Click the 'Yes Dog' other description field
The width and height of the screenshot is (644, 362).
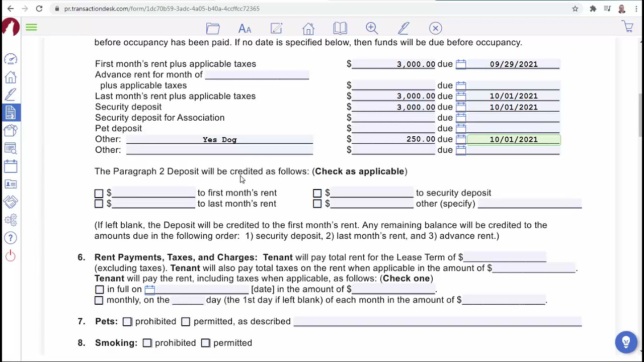tap(219, 139)
